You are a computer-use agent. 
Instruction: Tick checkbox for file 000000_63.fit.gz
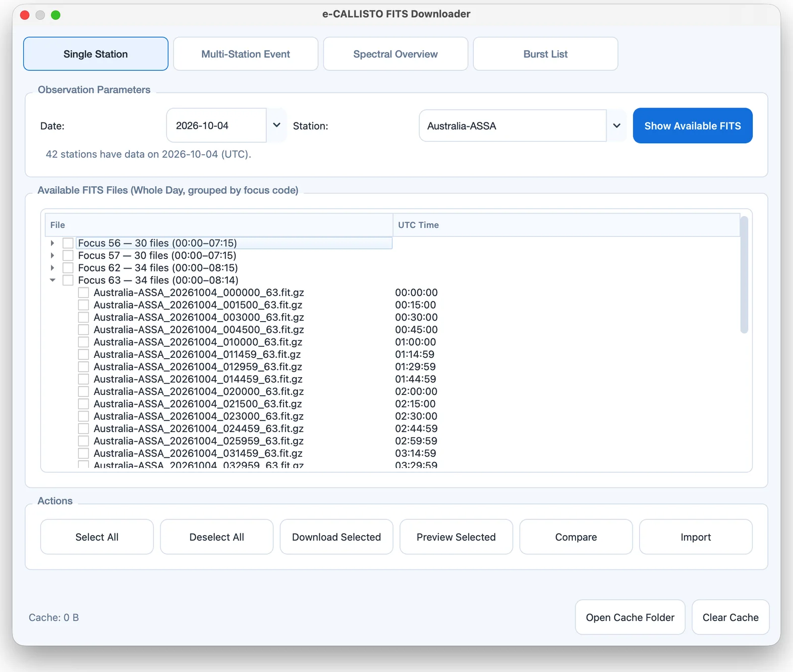click(84, 293)
